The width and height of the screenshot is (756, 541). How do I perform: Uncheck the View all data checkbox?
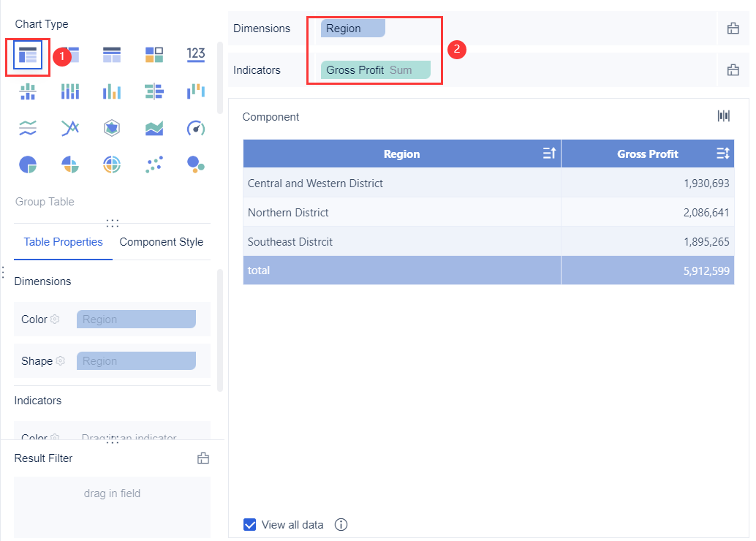(251, 524)
